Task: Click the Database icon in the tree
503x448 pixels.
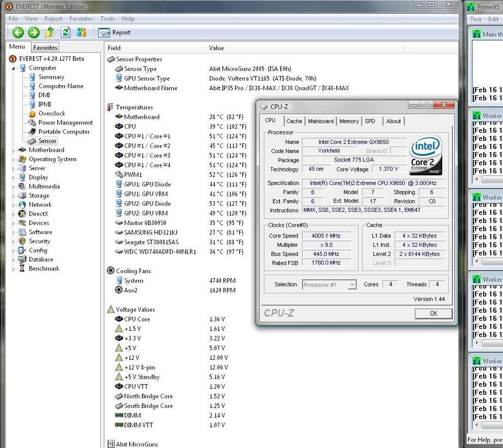Action: click(x=22, y=259)
